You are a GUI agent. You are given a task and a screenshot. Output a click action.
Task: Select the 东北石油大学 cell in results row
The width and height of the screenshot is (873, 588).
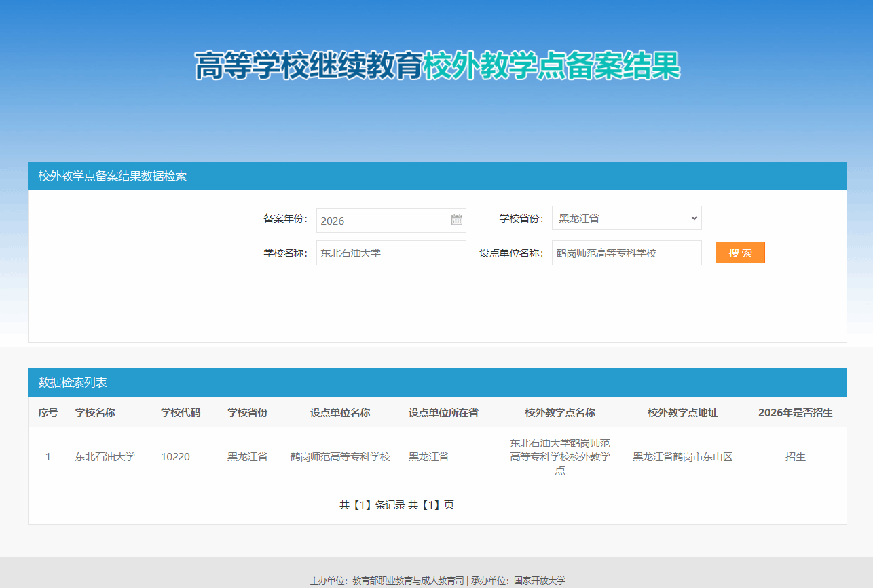[105, 457]
